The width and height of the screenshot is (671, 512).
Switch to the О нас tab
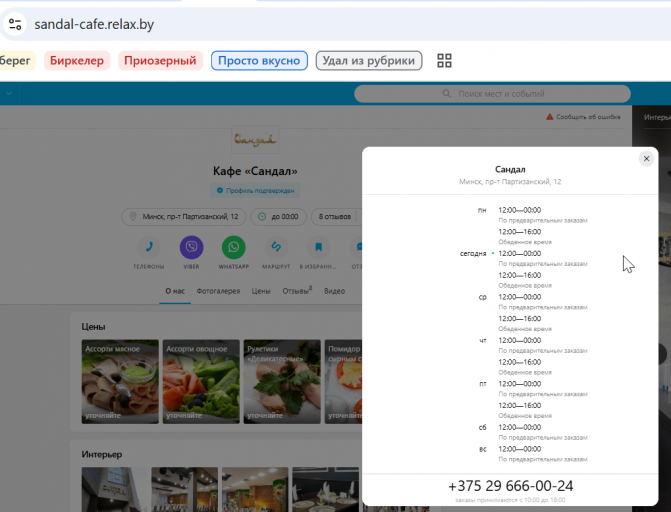pos(175,291)
